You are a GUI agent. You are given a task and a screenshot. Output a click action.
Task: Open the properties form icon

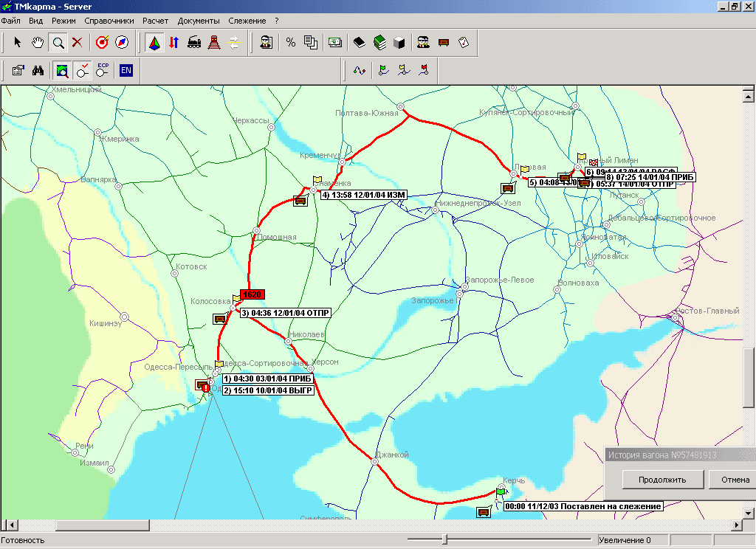pyautogui.click(x=18, y=71)
